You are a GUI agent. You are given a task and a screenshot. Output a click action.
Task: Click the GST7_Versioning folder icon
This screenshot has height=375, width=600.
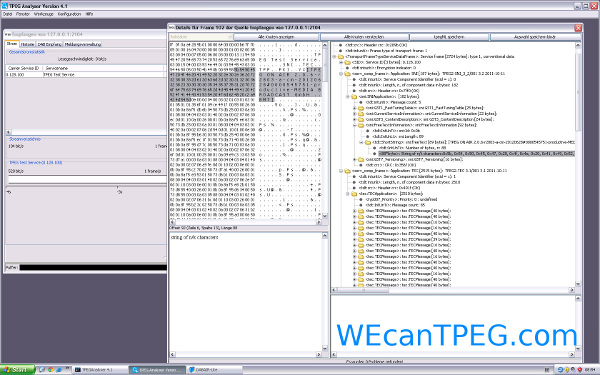361,160
